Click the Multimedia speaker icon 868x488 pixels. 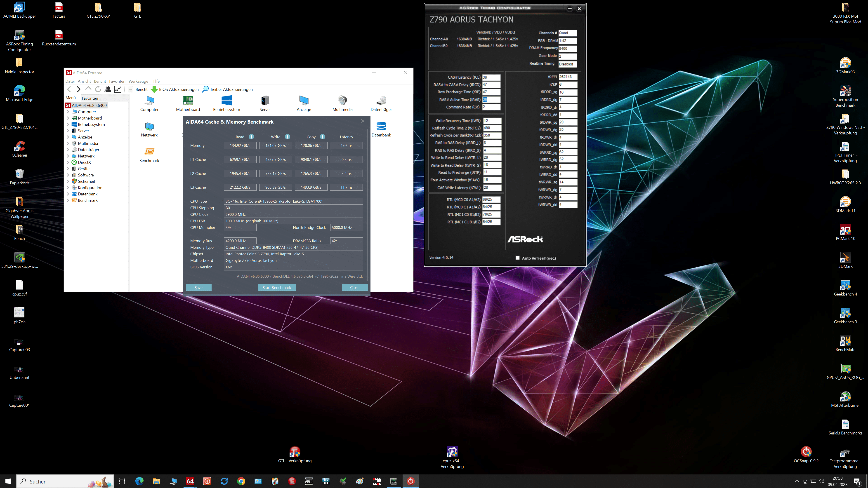[342, 100]
